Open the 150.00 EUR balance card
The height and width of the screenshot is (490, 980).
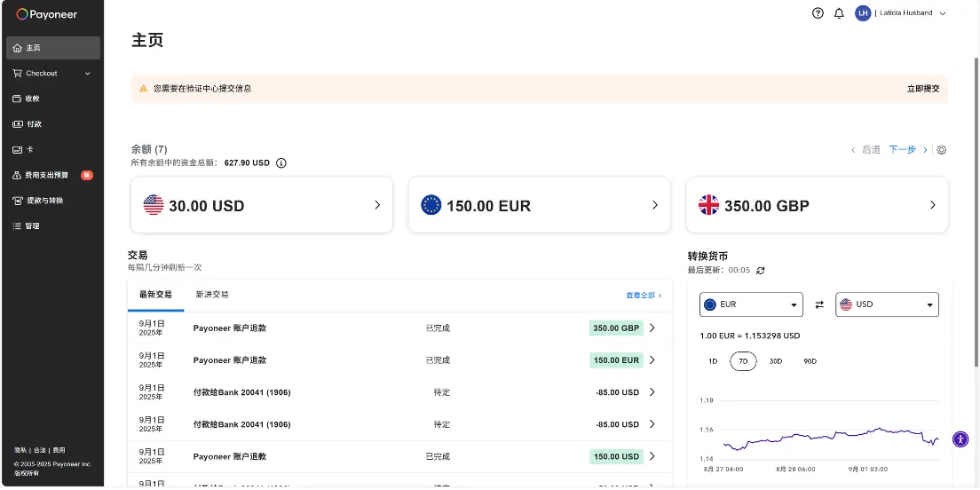(x=539, y=205)
